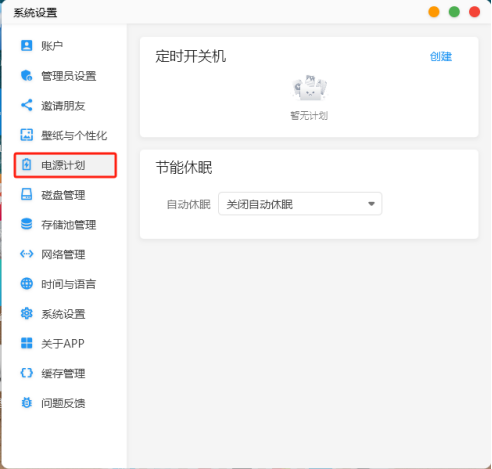Viewport: 492px width, 469px height.
Task: Open 关于APP via its grid icon
Action: point(27,343)
